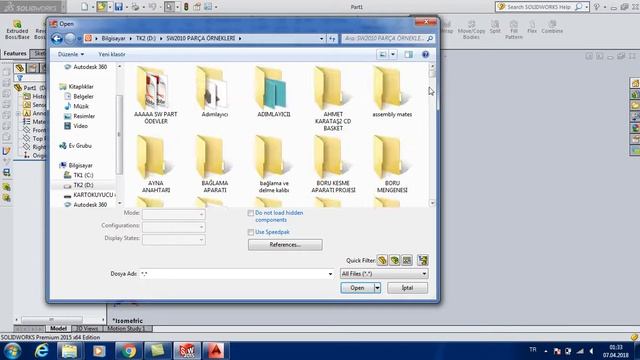Switch to the 3D Views tab
640x360 pixels.
point(87,328)
